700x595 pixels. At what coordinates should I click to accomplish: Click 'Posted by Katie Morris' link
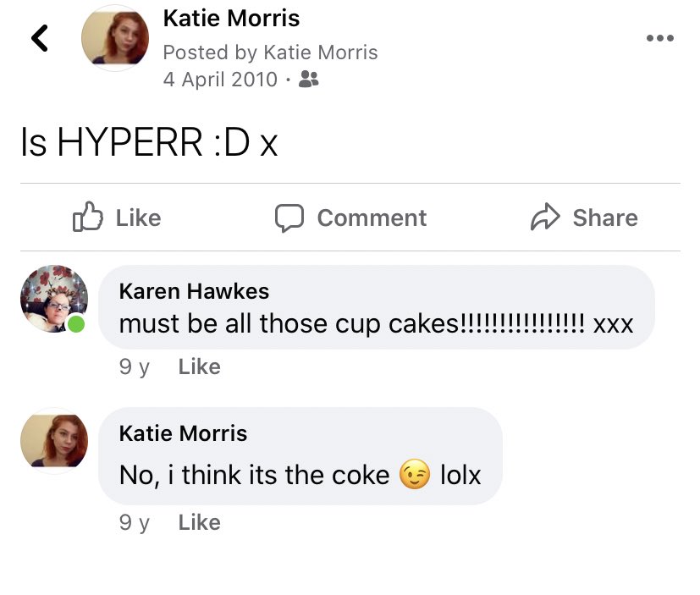pos(270,52)
